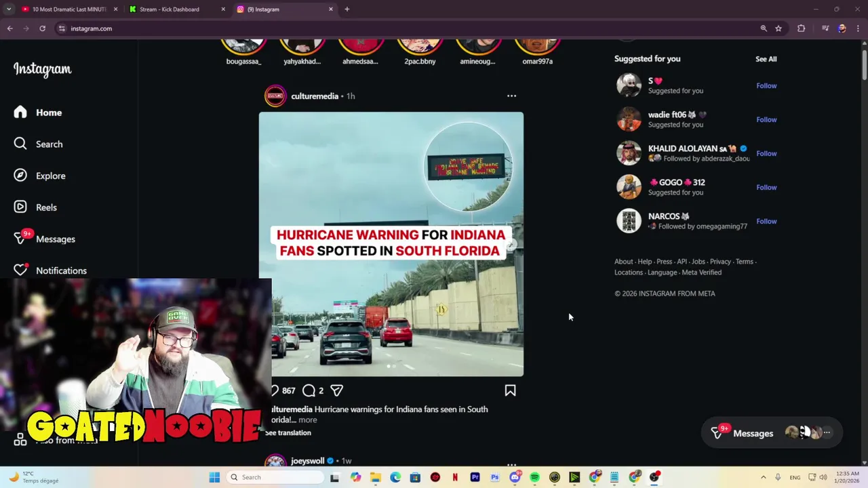Image resolution: width=868 pixels, height=488 pixels.
Task: Open Notifications in the sidebar
Action: 50,270
